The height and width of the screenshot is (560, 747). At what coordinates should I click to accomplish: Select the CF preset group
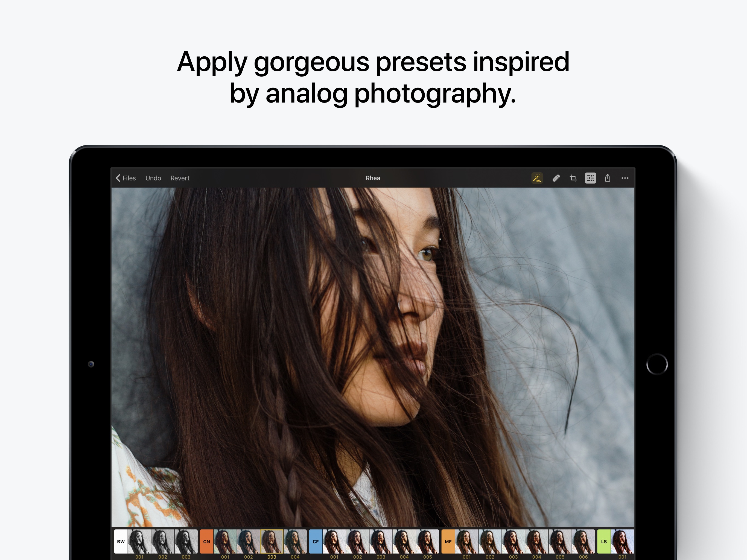(316, 541)
